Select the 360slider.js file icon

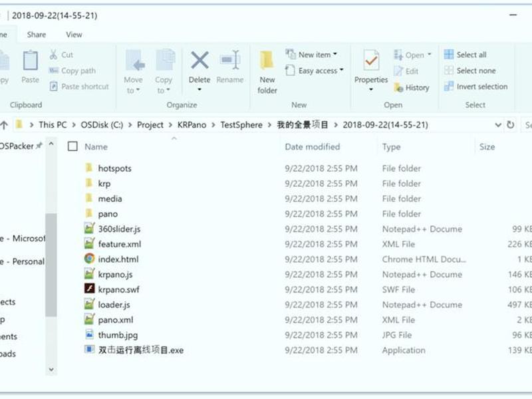(89, 228)
